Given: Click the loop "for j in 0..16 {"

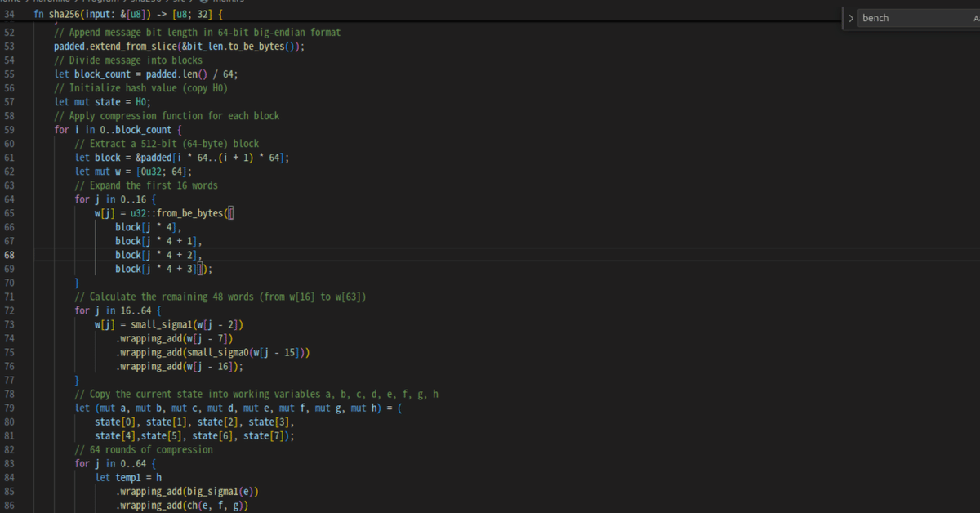Looking at the screenshot, I should click(115, 199).
